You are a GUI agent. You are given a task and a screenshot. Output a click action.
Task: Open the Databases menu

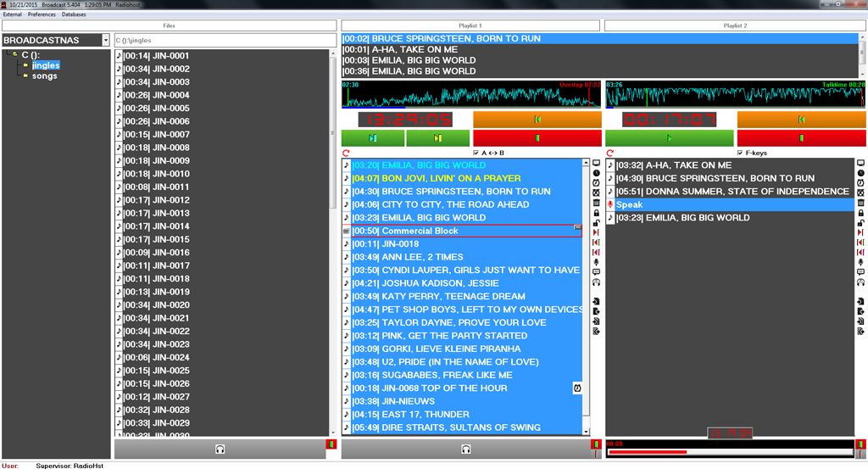coord(74,14)
